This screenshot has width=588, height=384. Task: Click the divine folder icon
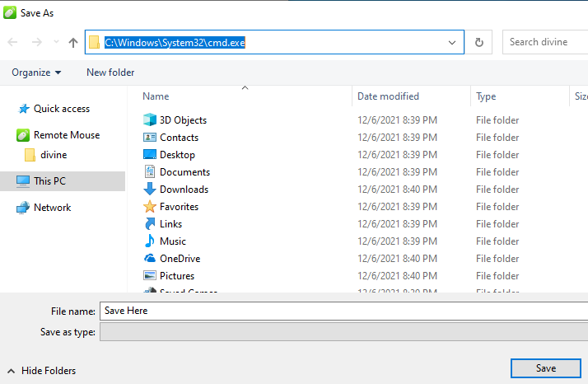tap(30, 155)
